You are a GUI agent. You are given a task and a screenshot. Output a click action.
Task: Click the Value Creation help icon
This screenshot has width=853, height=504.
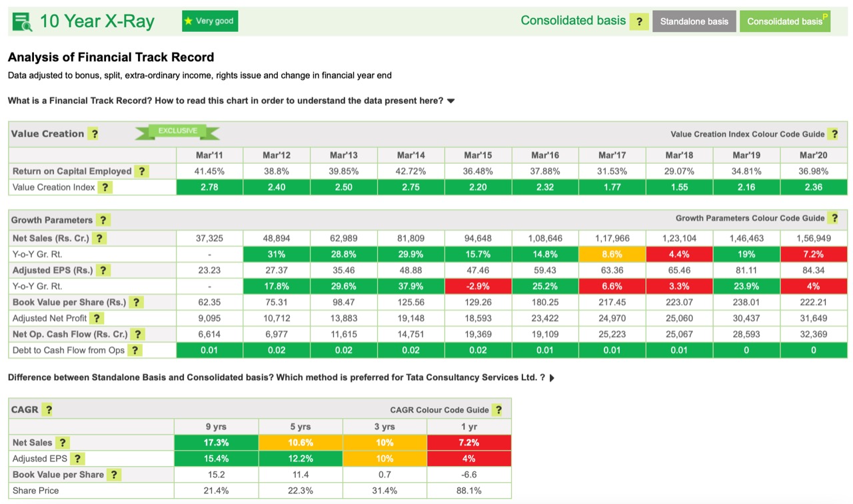tap(94, 133)
